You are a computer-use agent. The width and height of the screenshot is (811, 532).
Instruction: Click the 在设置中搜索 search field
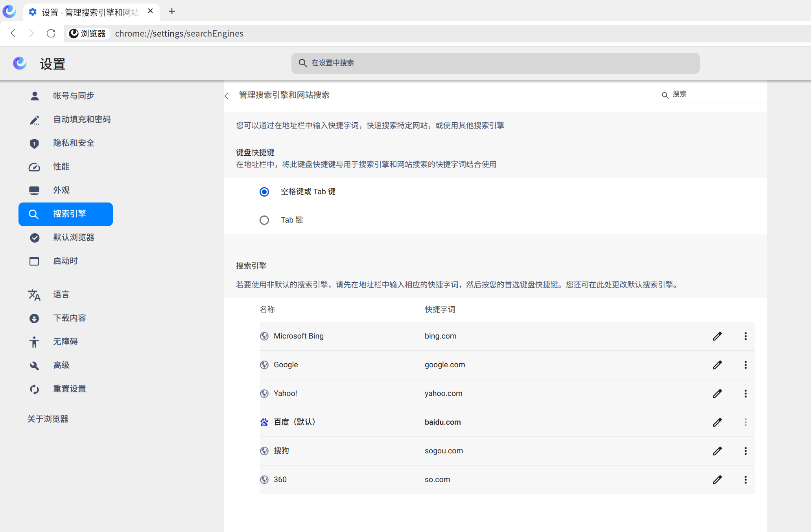[495, 63]
